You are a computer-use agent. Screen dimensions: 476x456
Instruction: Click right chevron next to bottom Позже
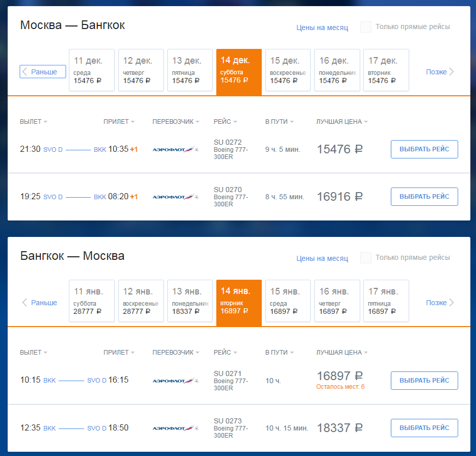(x=452, y=303)
